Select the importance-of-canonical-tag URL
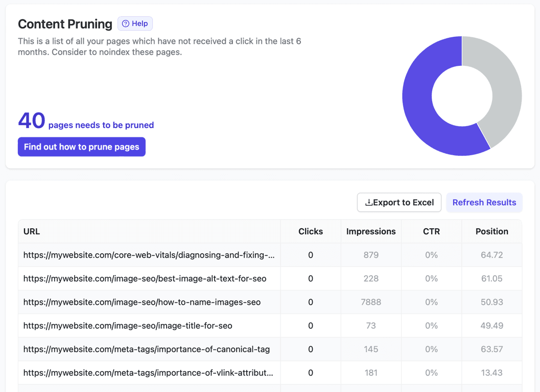The height and width of the screenshot is (392, 540). 147,349
